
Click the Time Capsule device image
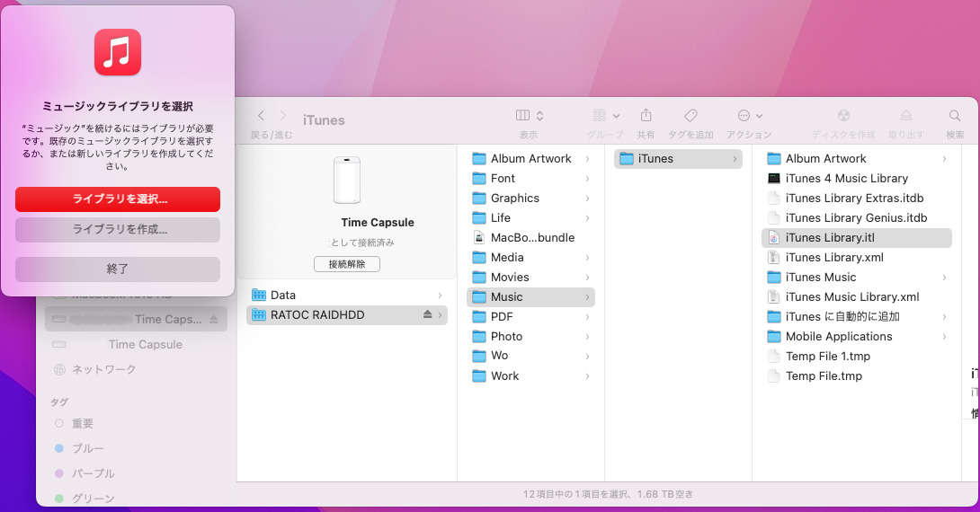pos(347,181)
